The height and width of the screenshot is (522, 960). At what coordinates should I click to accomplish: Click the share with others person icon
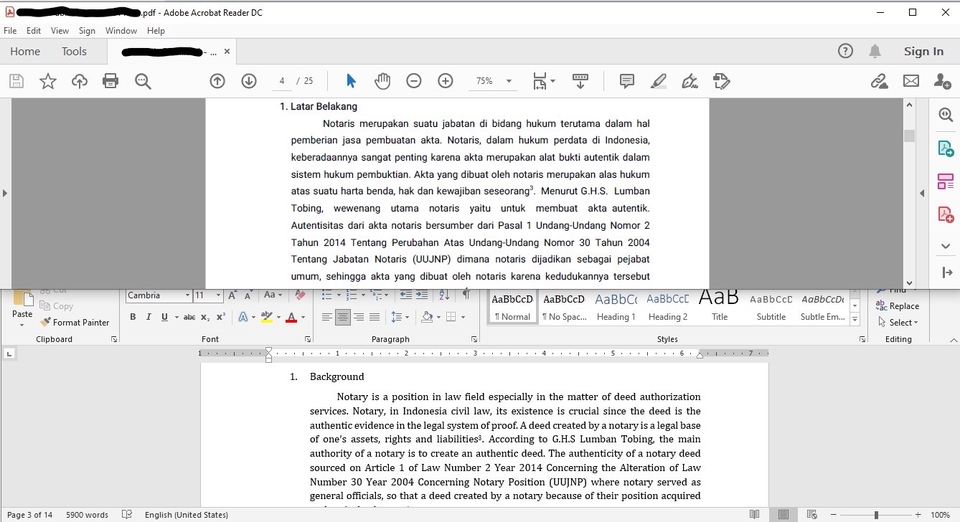(x=942, y=81)
